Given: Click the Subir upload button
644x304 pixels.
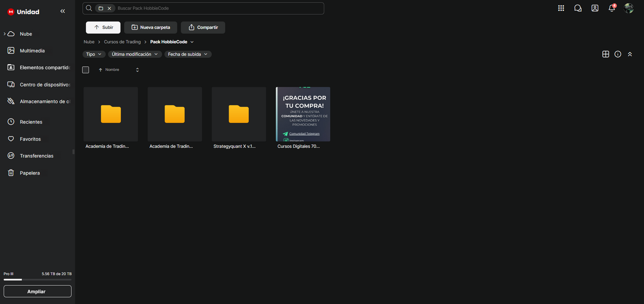Looking at the screenshot, I should click(103, 27).
